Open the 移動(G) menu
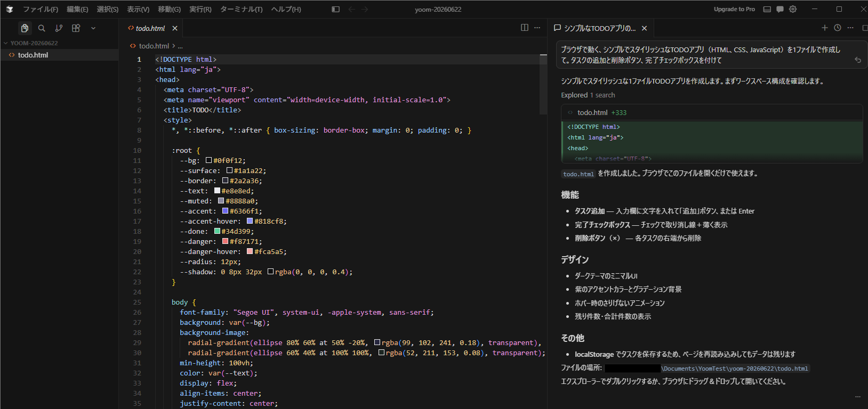Screen dimensions: 868x409 click(x=169, y=9)
